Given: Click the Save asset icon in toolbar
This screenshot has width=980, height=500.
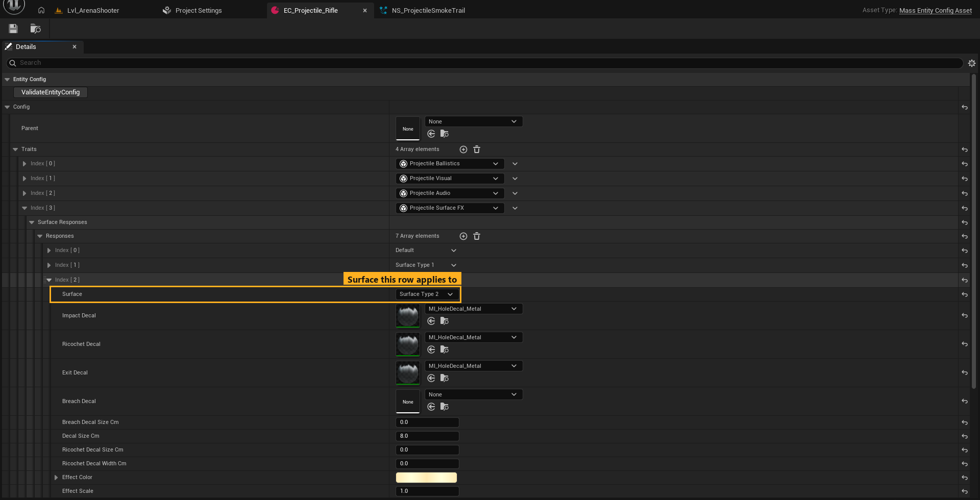Looking at the screenshot, I should pyautogui.click(x=13, y=29).
